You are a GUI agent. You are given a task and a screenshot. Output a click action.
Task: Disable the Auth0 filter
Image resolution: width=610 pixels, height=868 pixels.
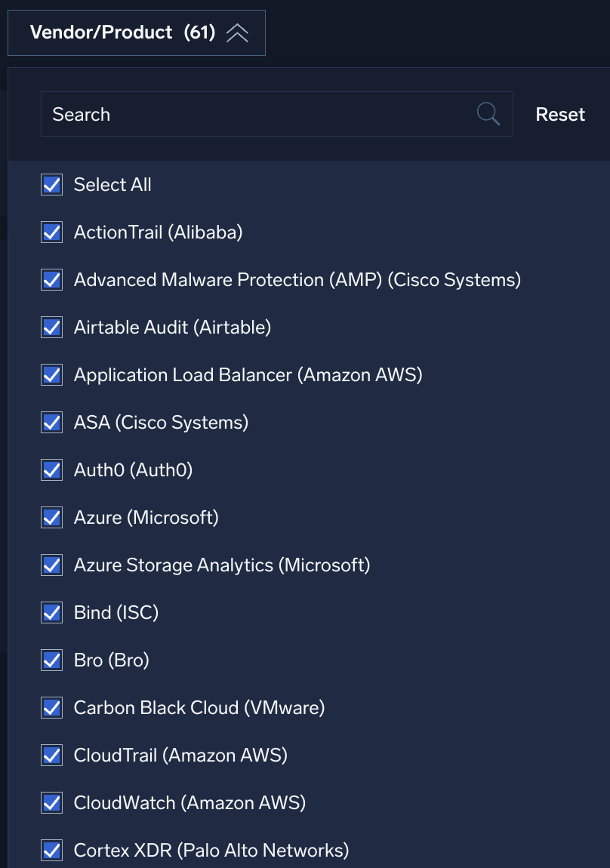coord(51,469)
